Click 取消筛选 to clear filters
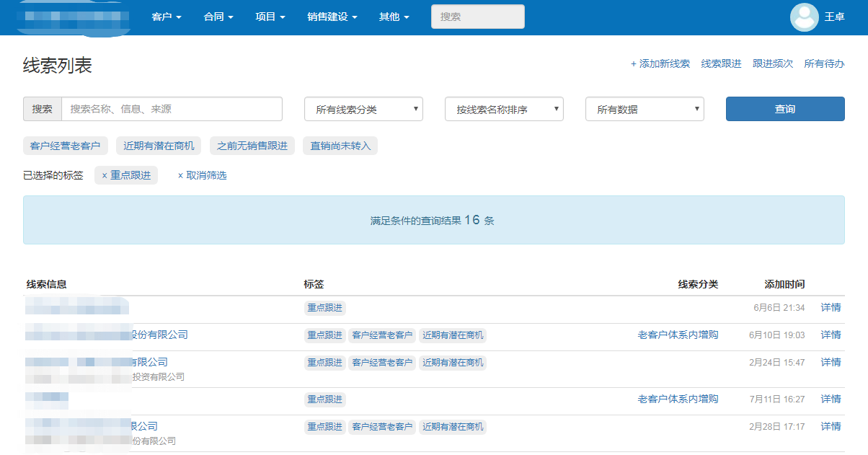This screenshot has width=868, height=455. tap(203, 175)
